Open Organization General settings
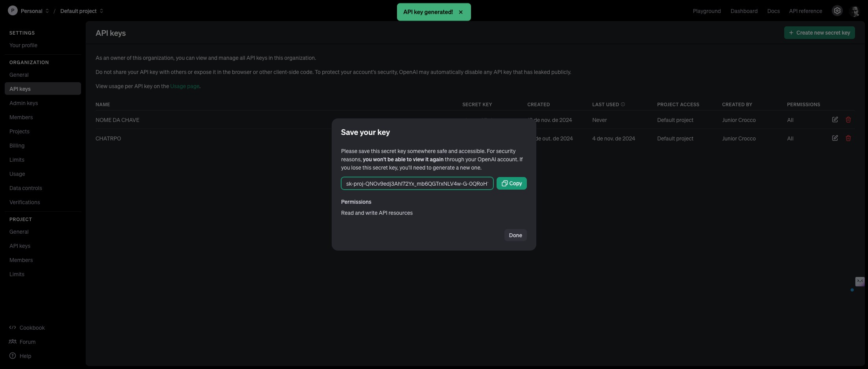Viewport: 868px width, 369px height. click(43, 75)
